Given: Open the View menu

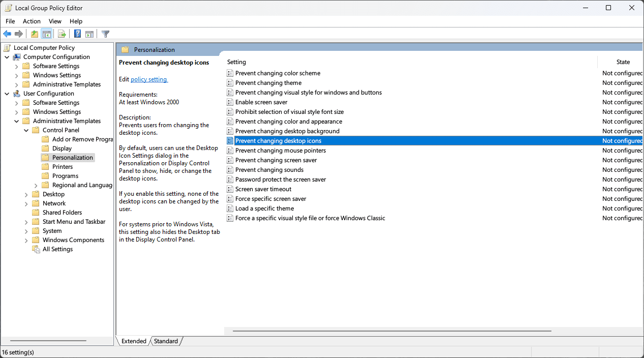Looking at the screenshot, I should [x=55, y=21].
